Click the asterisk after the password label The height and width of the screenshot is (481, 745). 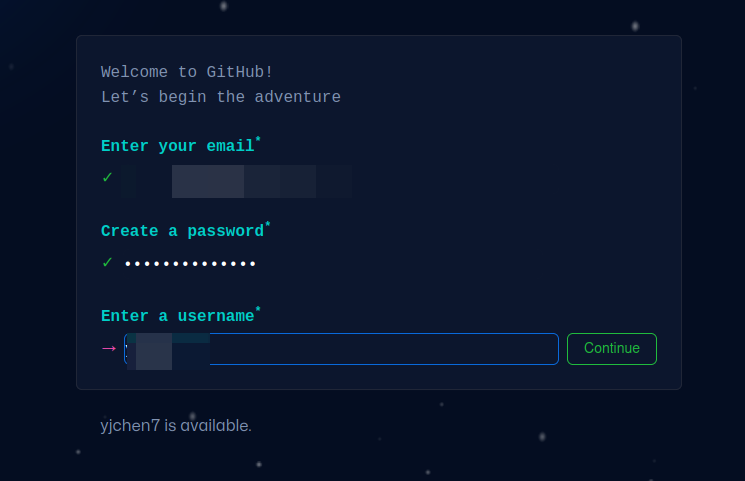tap(267, 224)
